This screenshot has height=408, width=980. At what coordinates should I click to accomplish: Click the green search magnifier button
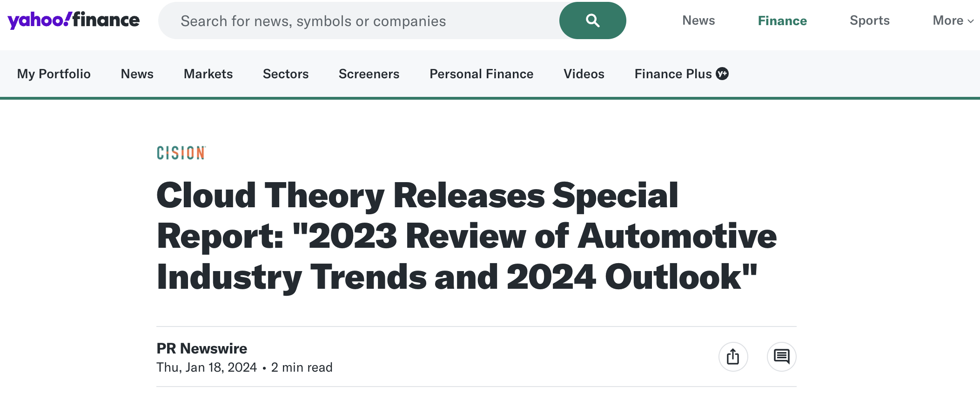[x=592, y=20]
